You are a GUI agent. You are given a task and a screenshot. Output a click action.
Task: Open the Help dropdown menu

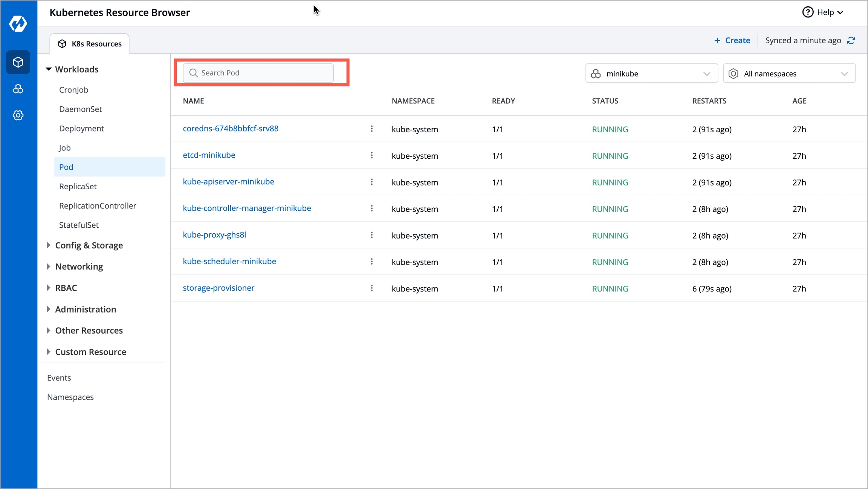(823, 12)
